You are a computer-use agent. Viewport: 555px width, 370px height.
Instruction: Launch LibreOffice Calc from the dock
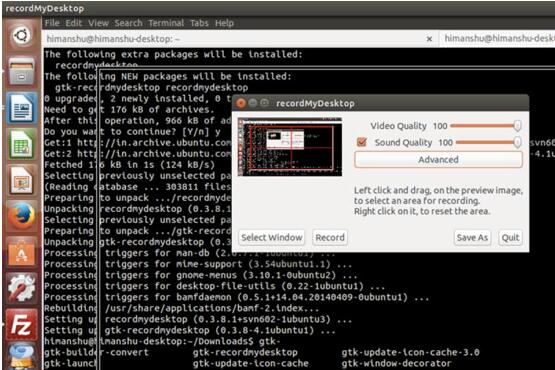pyautogui.click(x=22, y=144)
